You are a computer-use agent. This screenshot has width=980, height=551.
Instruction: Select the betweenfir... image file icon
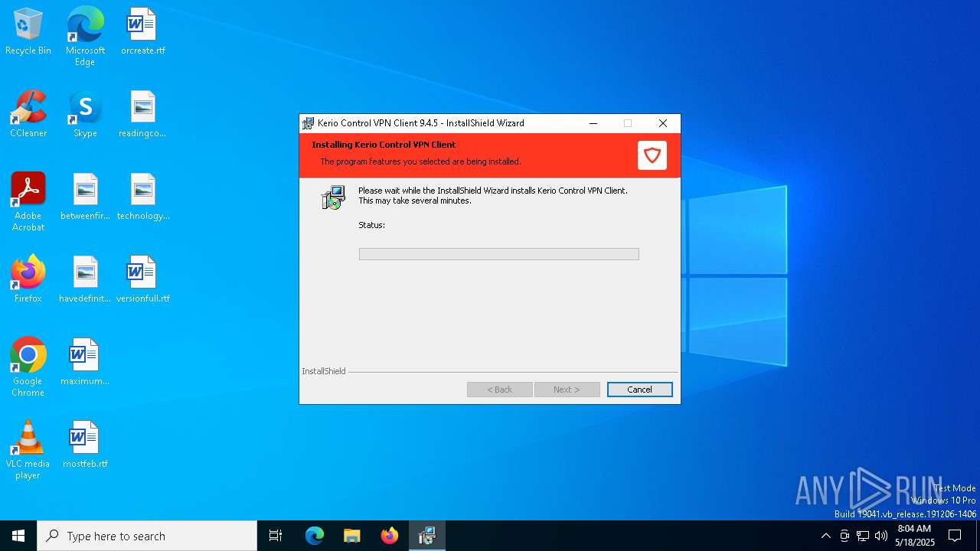click(x=85, y=197)
